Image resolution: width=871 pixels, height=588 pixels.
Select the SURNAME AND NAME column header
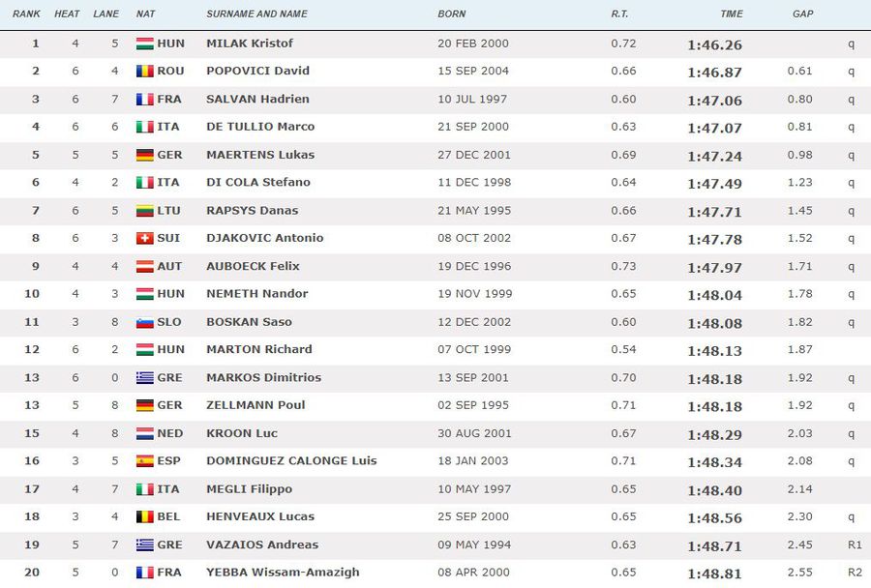point(256,14)
